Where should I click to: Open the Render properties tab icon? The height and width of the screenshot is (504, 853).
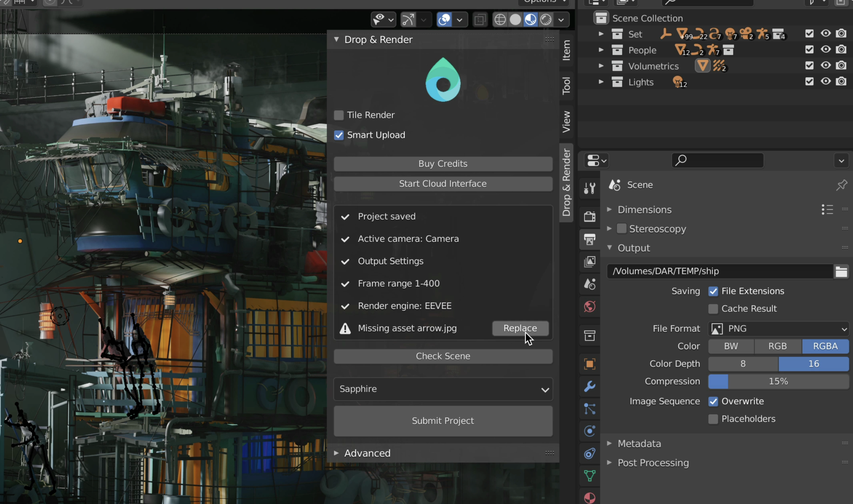pyautogui.click(x=590, y=216)
